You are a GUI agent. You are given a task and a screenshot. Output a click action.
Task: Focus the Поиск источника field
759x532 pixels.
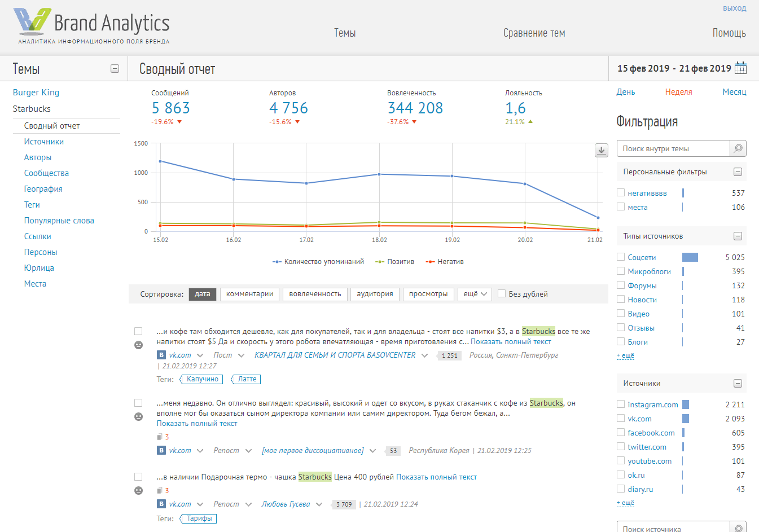[x=673, y=528]
